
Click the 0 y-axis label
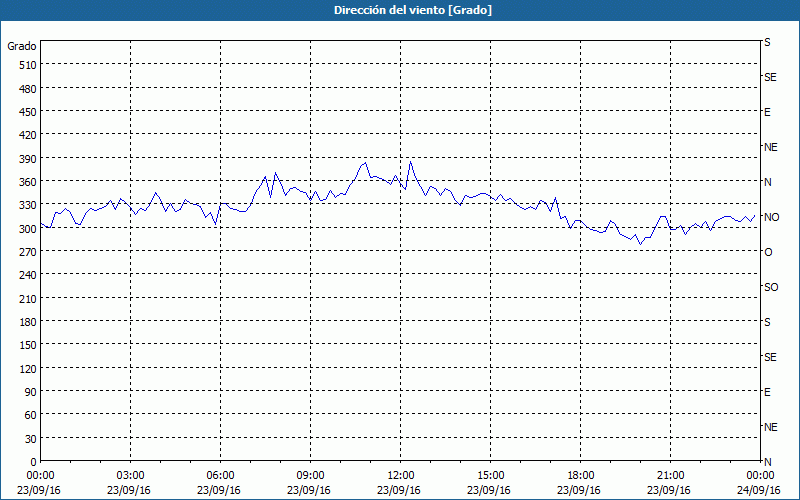click(34, 462)
